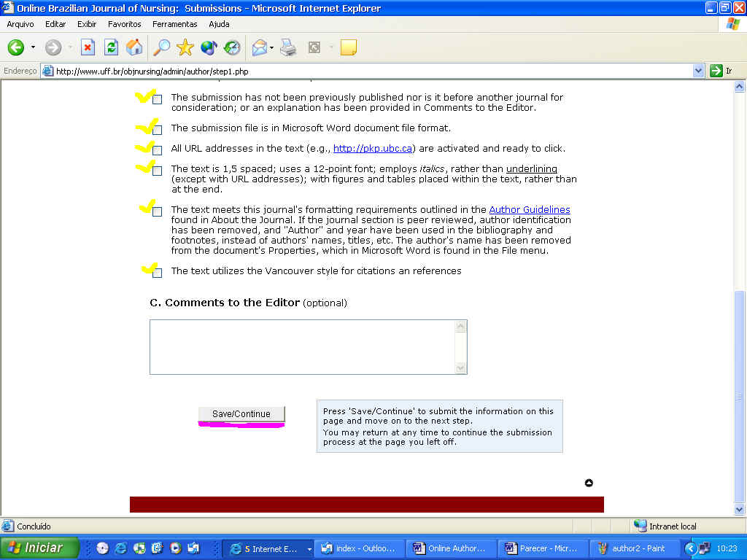This screenshot has height=560, width=747.
Task: Check the URL addresses activated checkbox
Action: coord(158,150)
